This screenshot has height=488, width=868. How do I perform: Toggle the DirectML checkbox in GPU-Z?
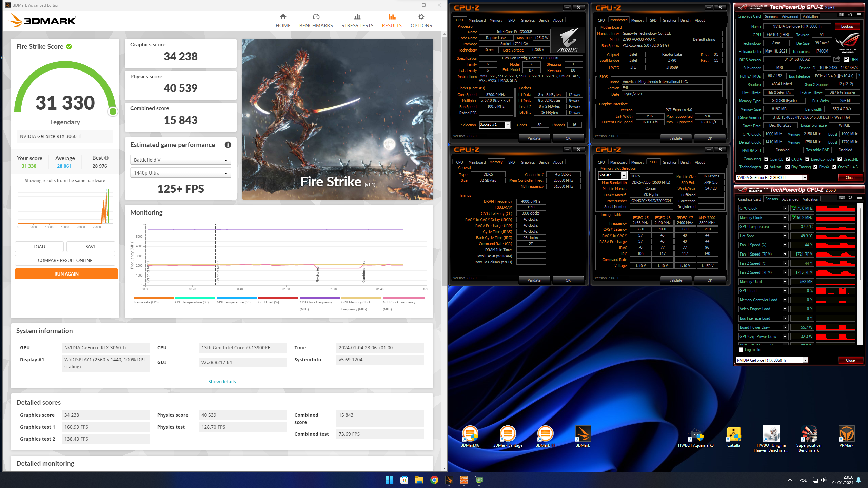840,159
